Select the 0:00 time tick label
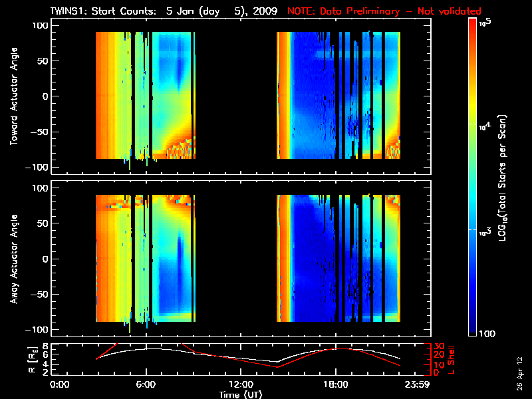Image resolution: width=532 pixels, height=399 pixels. (60, 384)
